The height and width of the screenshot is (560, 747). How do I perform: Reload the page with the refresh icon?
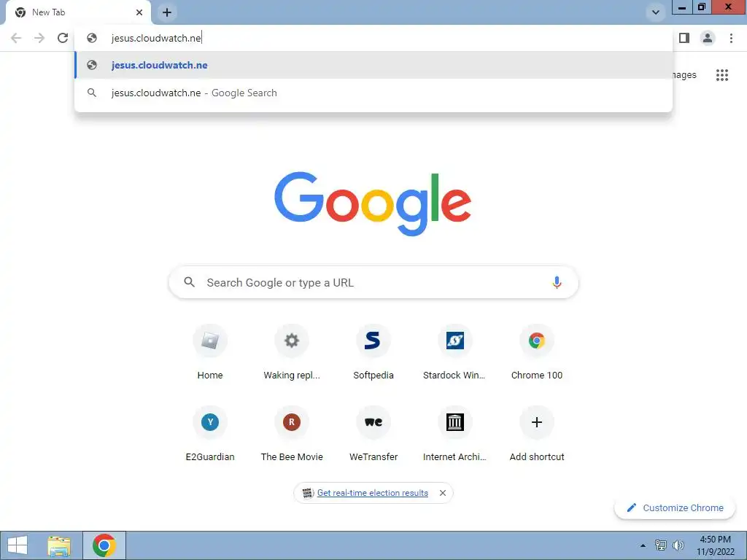63,38
